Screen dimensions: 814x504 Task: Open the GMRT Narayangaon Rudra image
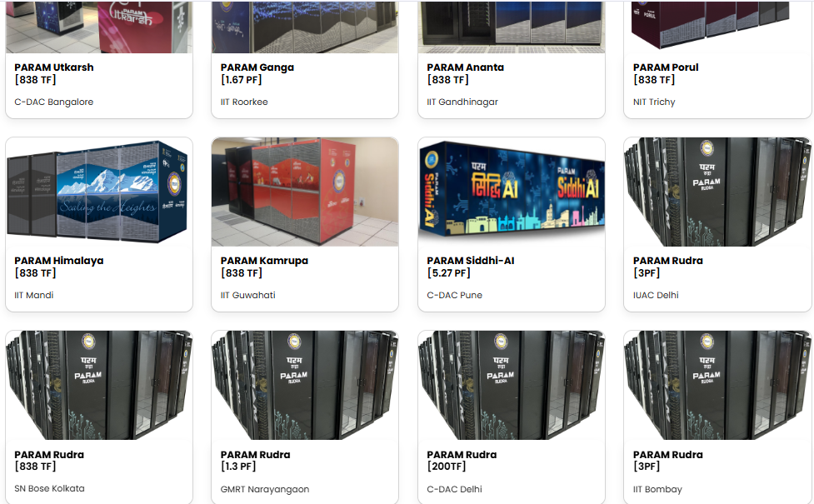[305, 385]
